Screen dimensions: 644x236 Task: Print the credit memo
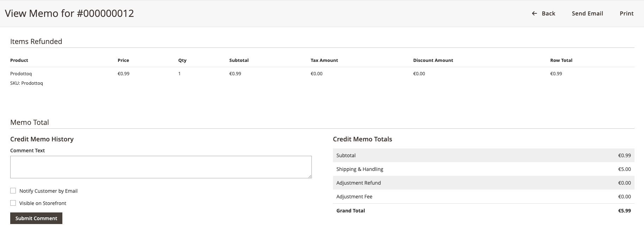click(x=626, y=13)
